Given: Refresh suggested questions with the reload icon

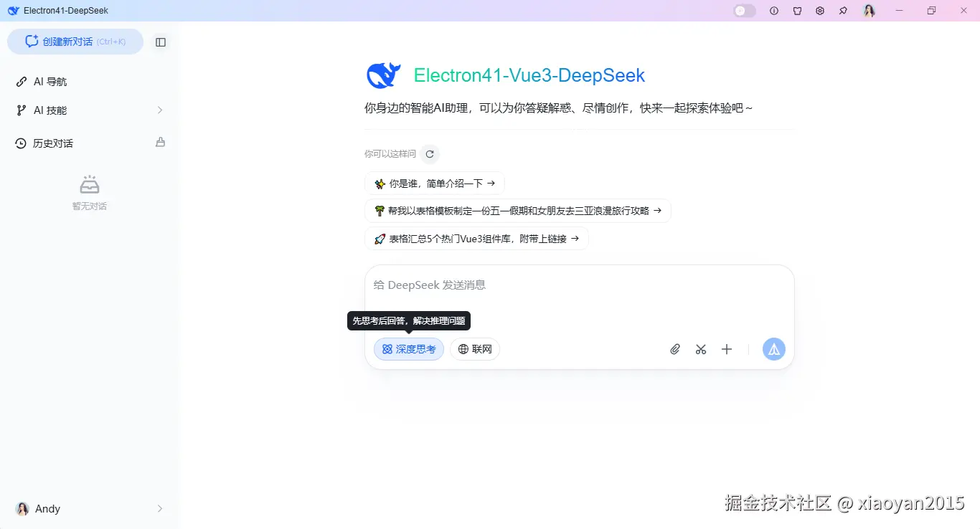Looking at the screenshot, I should pyautogui.click(x=429, y=153).
